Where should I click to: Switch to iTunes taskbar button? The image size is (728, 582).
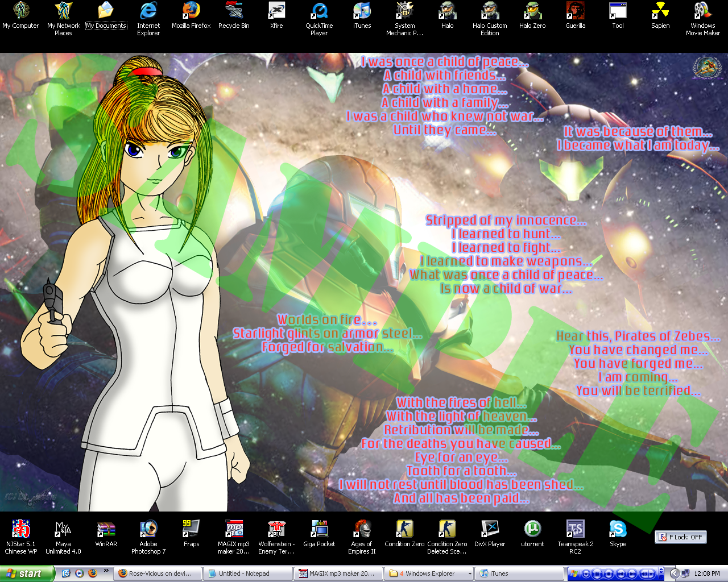click(519, 573)
